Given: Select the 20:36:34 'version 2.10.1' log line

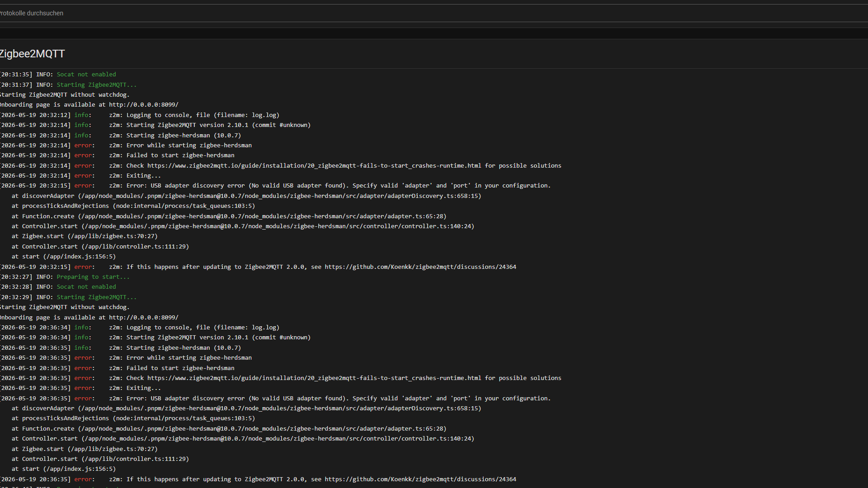Looking at the screenshot, I should coord(156,338).
